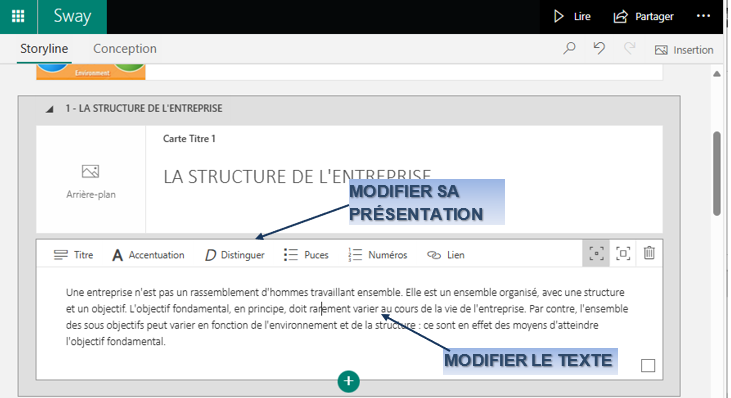Add an Arrière-plan image to title card

coord(90,181)
